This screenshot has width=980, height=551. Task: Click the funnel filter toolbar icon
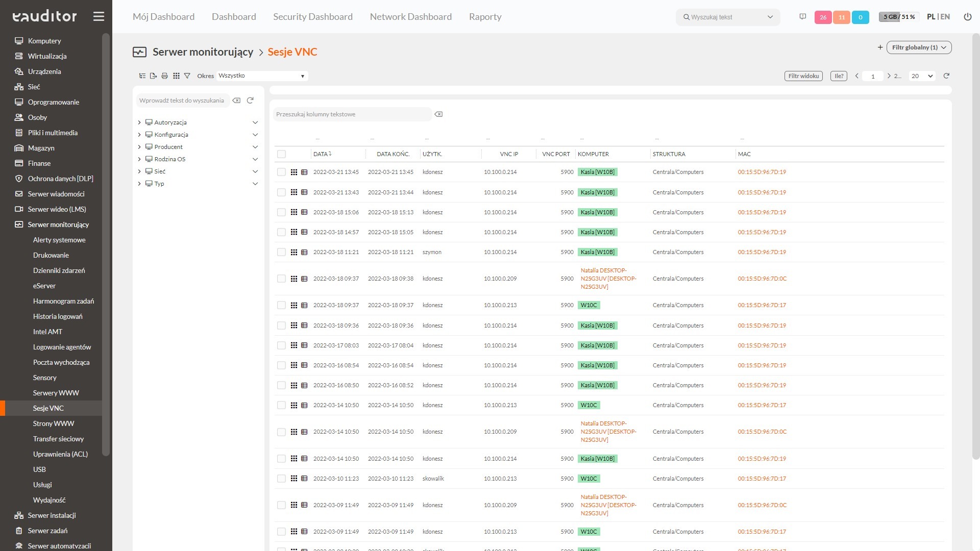[187, 76]
